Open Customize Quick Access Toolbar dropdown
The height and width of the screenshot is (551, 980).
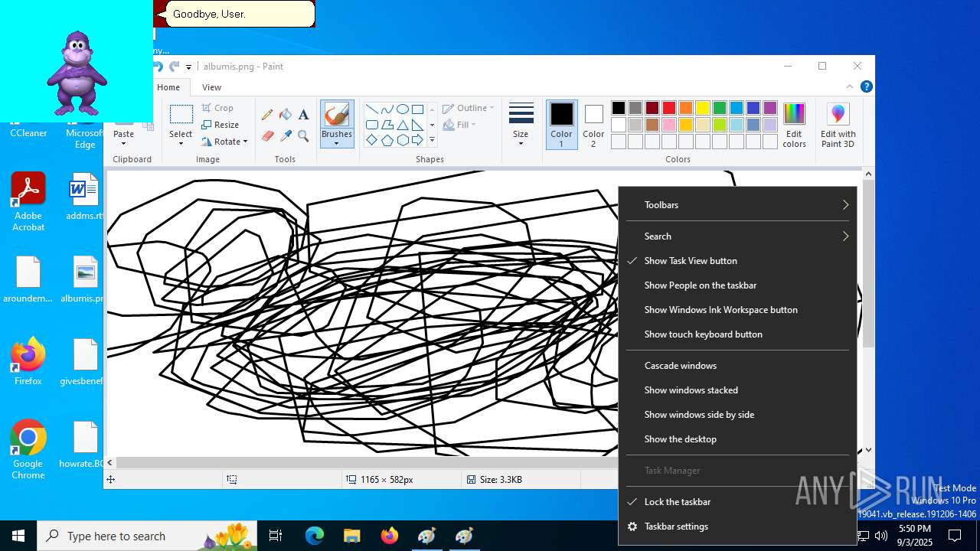click(x=188, y=67)
